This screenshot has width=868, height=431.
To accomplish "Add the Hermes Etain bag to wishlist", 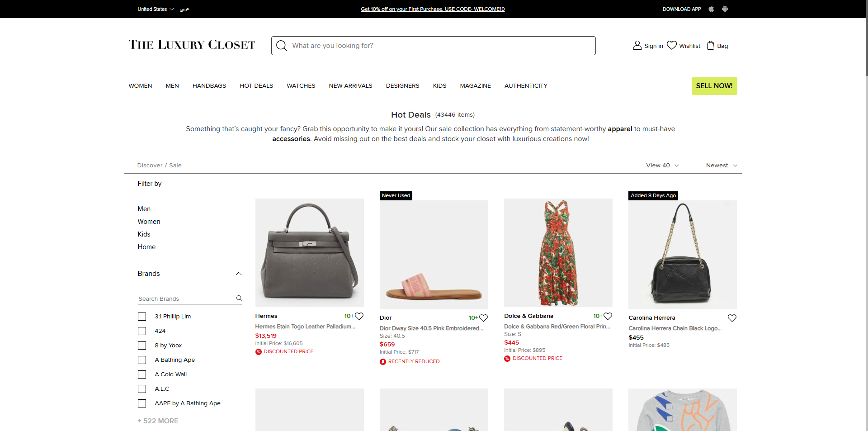I will [359, 316].
